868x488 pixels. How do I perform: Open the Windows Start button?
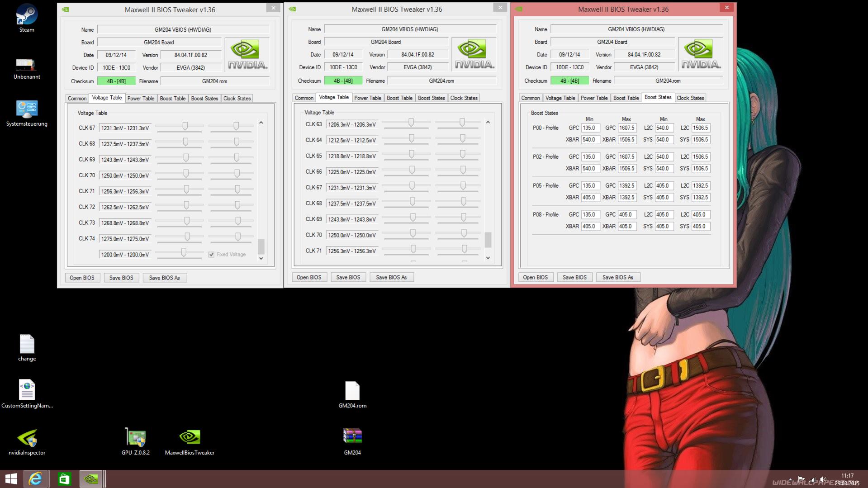point(11,479)
